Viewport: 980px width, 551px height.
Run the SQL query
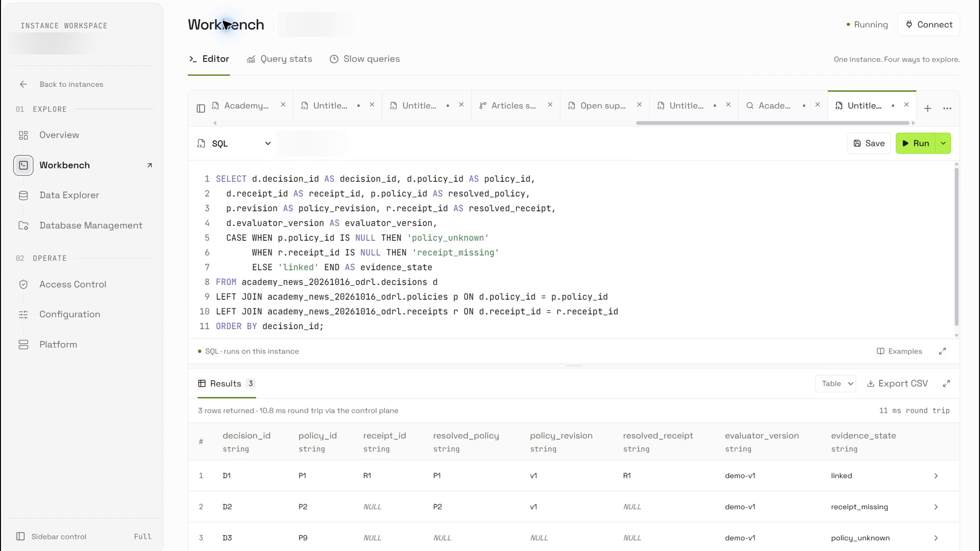[916, 143]
